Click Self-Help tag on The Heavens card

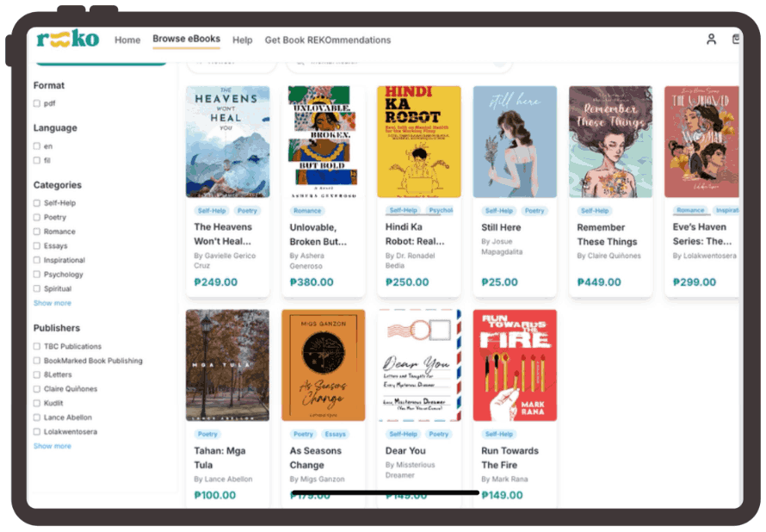pos(212,211)
